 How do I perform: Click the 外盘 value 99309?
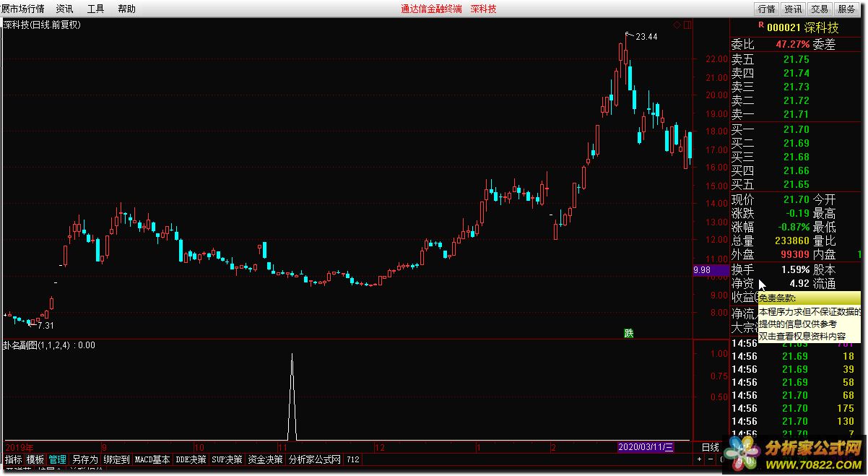coord(794,255)
